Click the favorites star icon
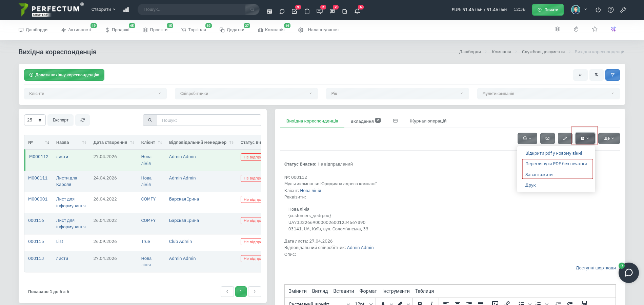This screenshot has height=305, width=644. click(595, 29)
